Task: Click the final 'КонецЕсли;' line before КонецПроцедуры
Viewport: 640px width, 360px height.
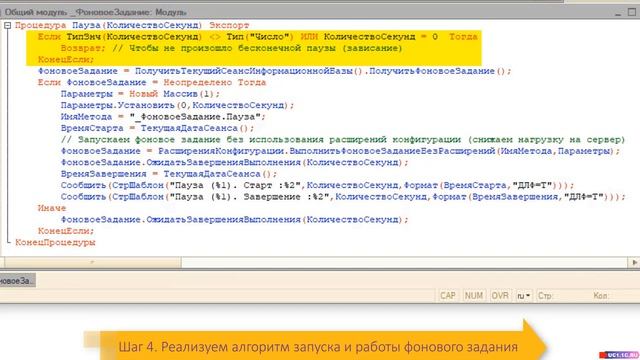Action: [66, 231]
